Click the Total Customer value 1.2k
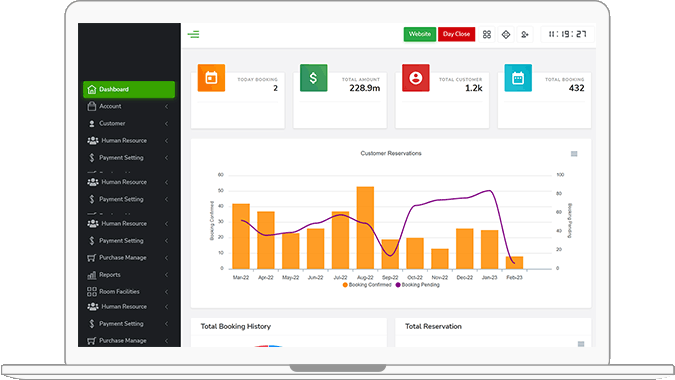The width and height of the screenshot is (675, 380). [x=474, y=88]
